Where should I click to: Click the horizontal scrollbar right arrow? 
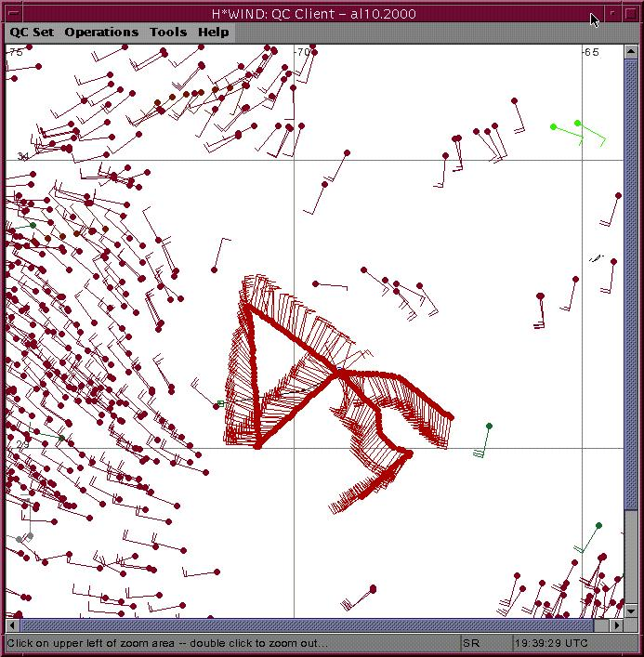[x=611, y=625]
